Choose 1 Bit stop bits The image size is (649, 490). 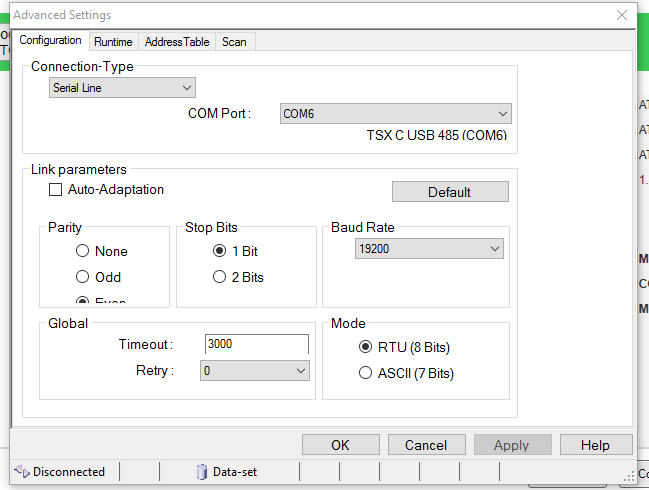click(219, 251)
